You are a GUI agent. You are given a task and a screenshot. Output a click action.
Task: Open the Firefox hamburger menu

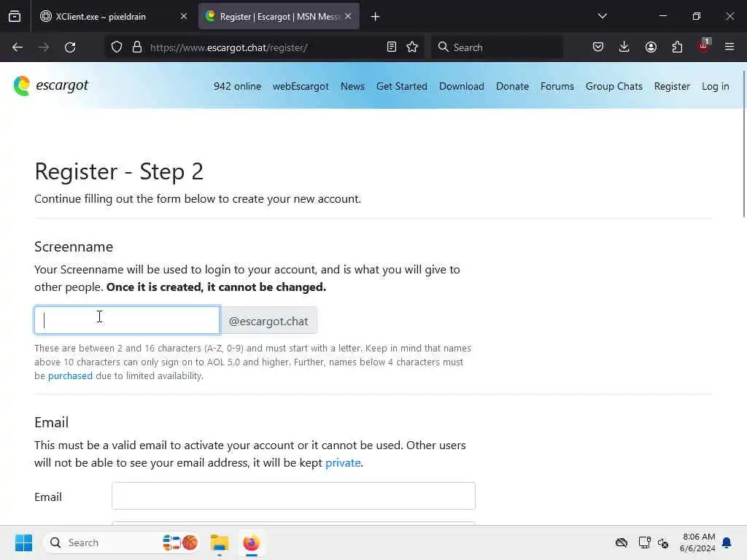(729, 47)
